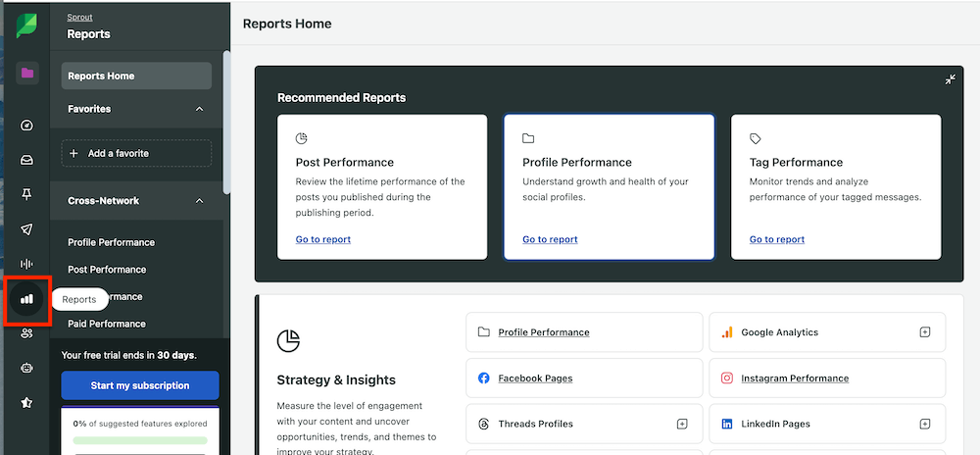The image size is (980, 455).
Task: Click the free trial ends notice
Action: click(128, 355)
